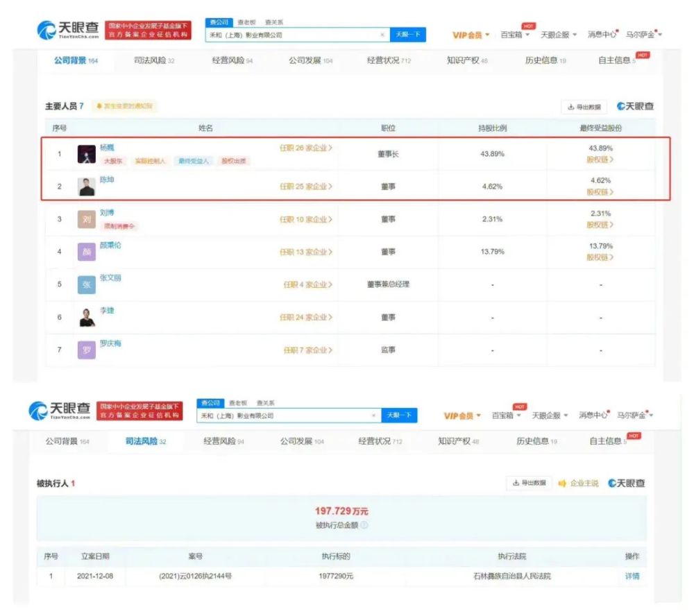The width and height of the screenshot is (694, 616).
Task: Click the 限制消费令 tag under 刘博
Action: pos(119,226)
